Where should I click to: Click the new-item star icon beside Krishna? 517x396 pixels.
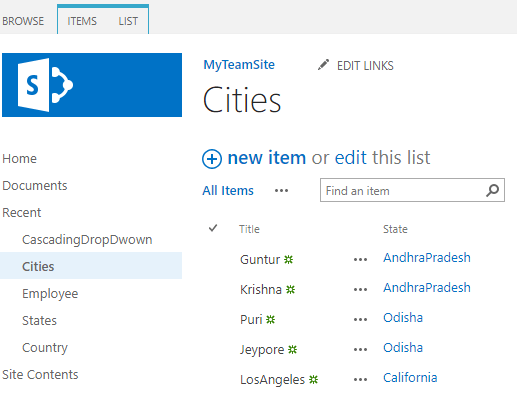point(291,289)
